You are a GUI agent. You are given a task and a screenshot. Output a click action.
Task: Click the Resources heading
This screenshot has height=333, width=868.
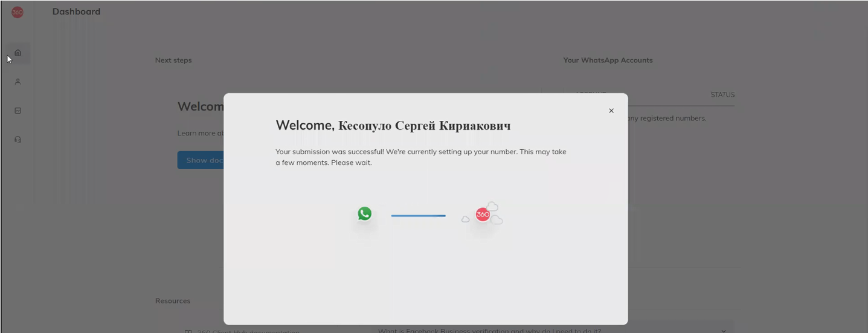pos(173,301)
